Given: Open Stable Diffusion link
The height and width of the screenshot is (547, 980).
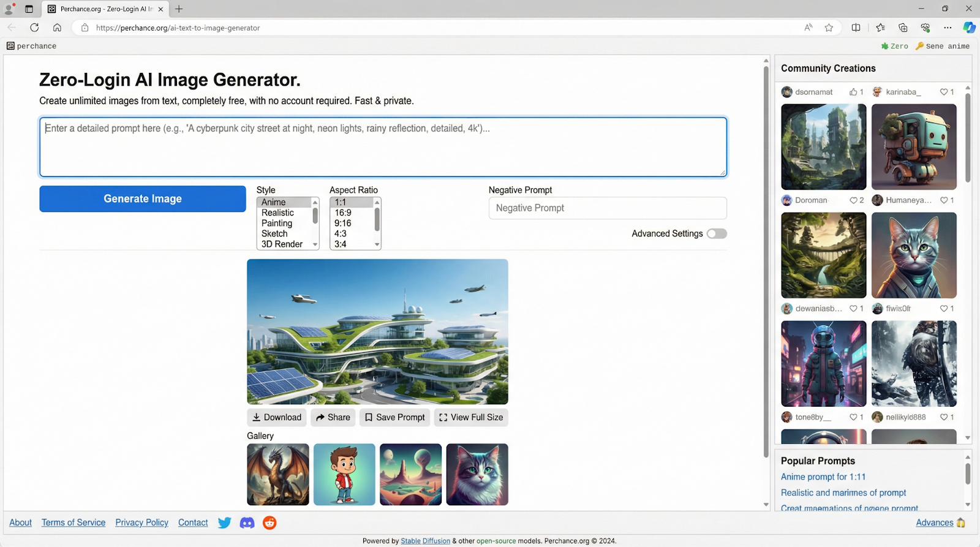Looking at the screenshot, I should (x=425, y=541).
